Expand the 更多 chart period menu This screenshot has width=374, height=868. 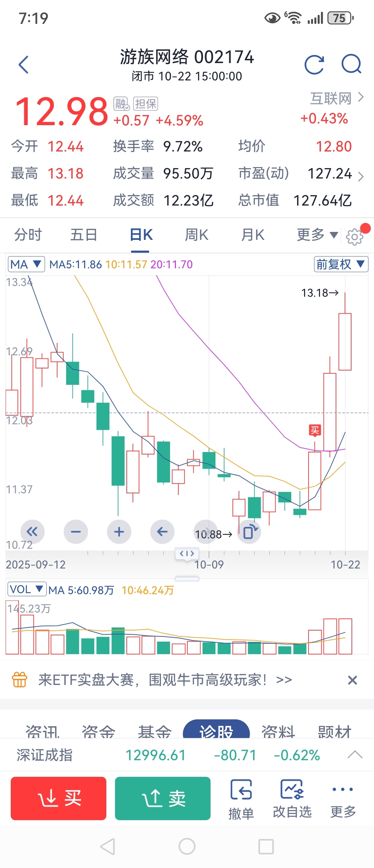(x=317, y=235)
